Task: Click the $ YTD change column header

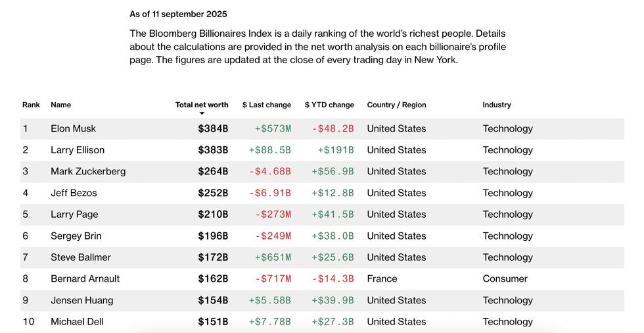Action: [x=329, y=105]
